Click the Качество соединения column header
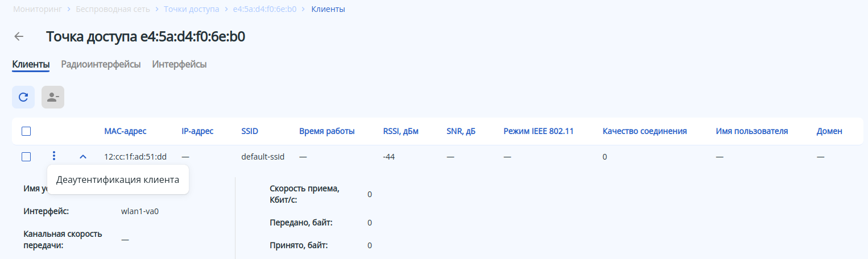Image resolution: width=868 pixels, height=259 pixels. click(644, 131)
